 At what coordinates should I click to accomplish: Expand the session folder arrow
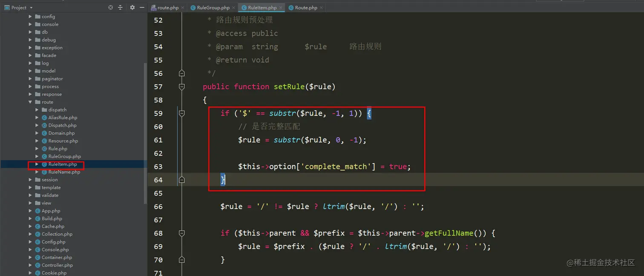click(30, 180)
